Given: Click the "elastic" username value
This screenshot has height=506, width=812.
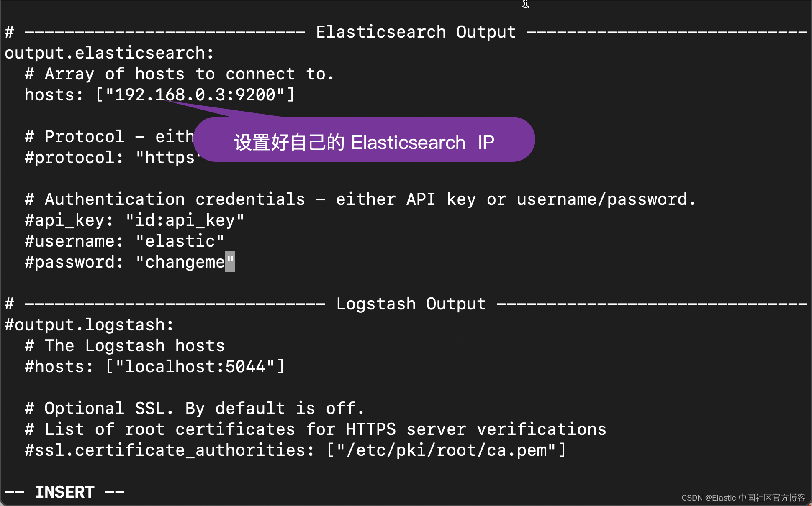Looking at the screenshot, I should pos(180,241).
